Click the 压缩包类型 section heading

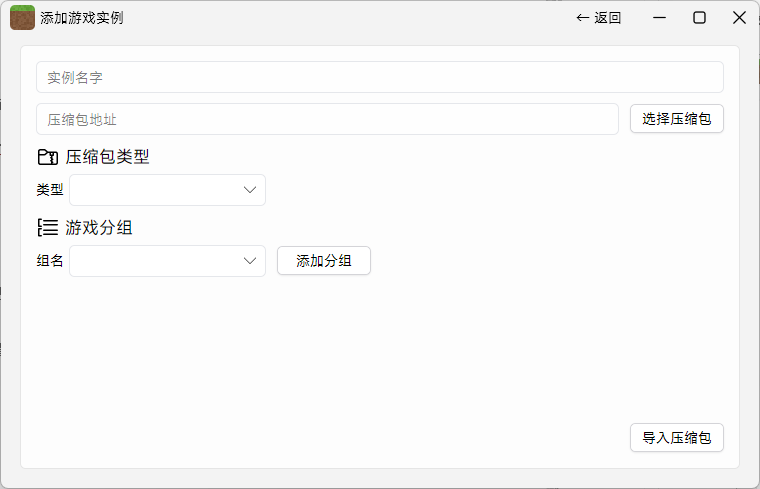(x=108, y=157)
